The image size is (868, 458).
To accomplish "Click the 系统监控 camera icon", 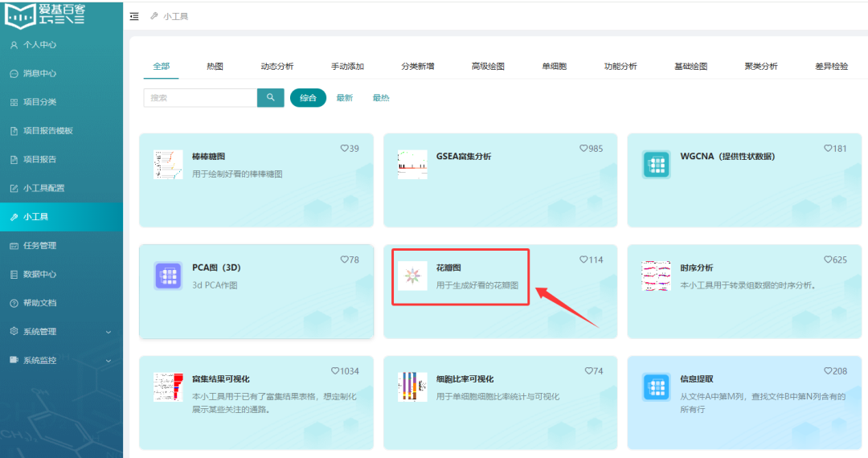I will (14, 360).
